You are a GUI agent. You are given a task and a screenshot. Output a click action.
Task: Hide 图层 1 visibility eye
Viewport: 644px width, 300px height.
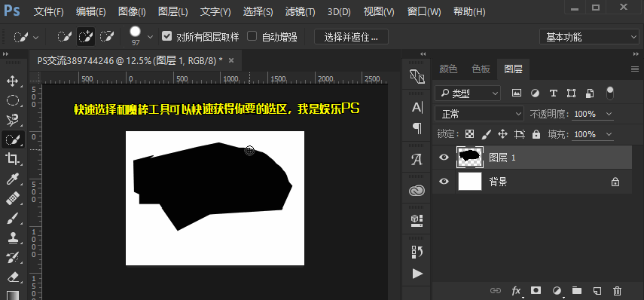point(444,157)
